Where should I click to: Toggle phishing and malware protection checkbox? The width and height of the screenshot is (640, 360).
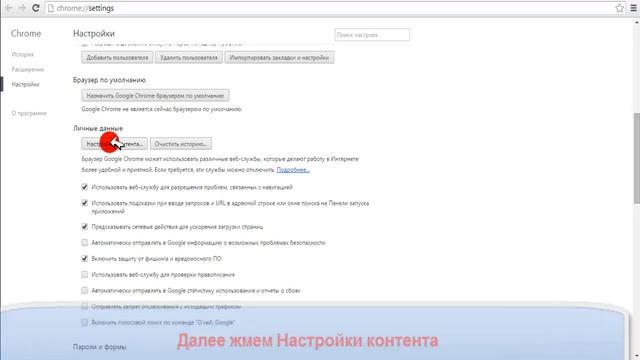coord(84,258)
